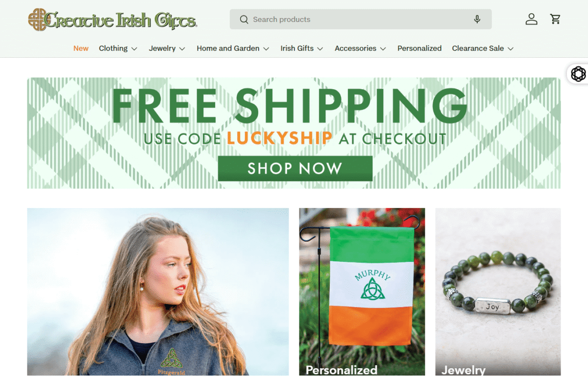The width and height of the screenshot is (588, 379).
Task: Expand the Home and Garden menu
Action: point(233,48)
